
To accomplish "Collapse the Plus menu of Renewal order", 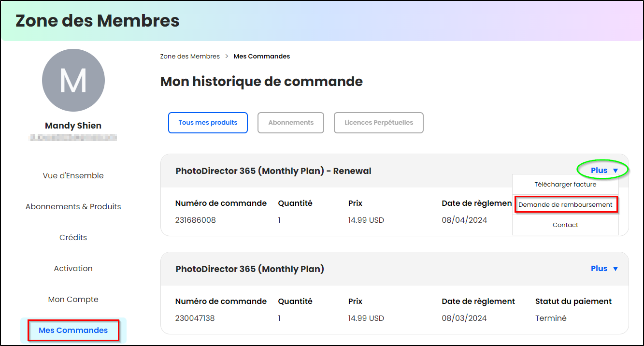I will coord(604,170).
